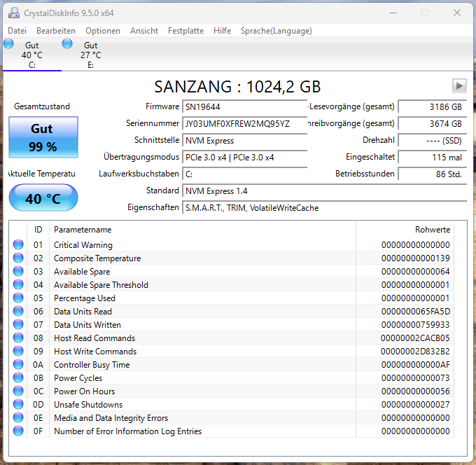476x465 pixels.
Task: Click the status orb for Data Units Written
Action: pyautogui.click(x=18, y=324)
